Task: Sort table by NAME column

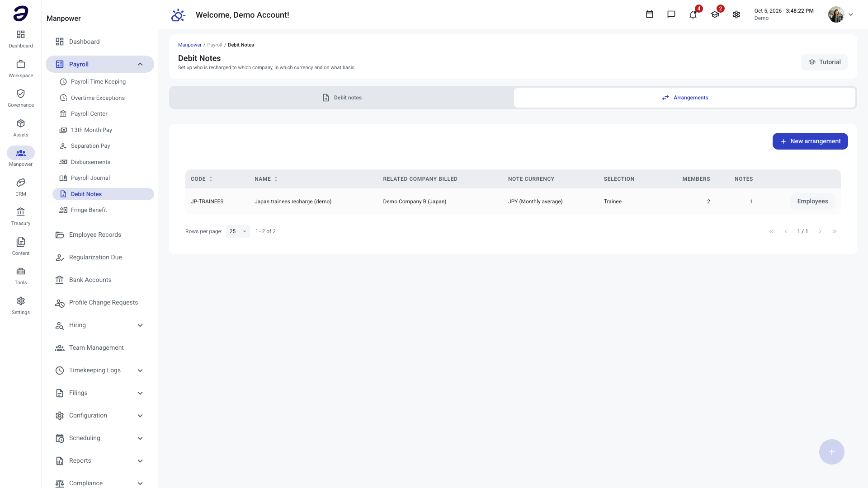Action: point(266,179)
